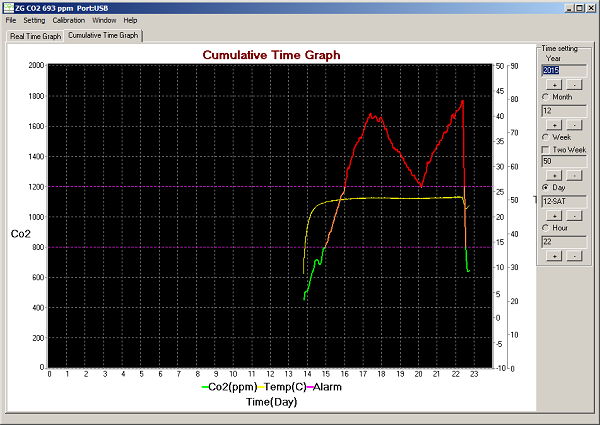
Task: Increase the Hour with plus button
Action: (x=554, y=256)
